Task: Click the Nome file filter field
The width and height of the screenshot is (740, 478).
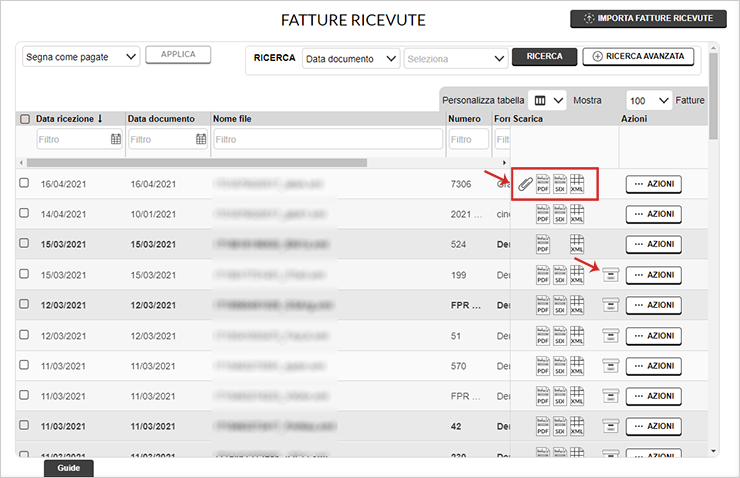Action: pos(327,140)
